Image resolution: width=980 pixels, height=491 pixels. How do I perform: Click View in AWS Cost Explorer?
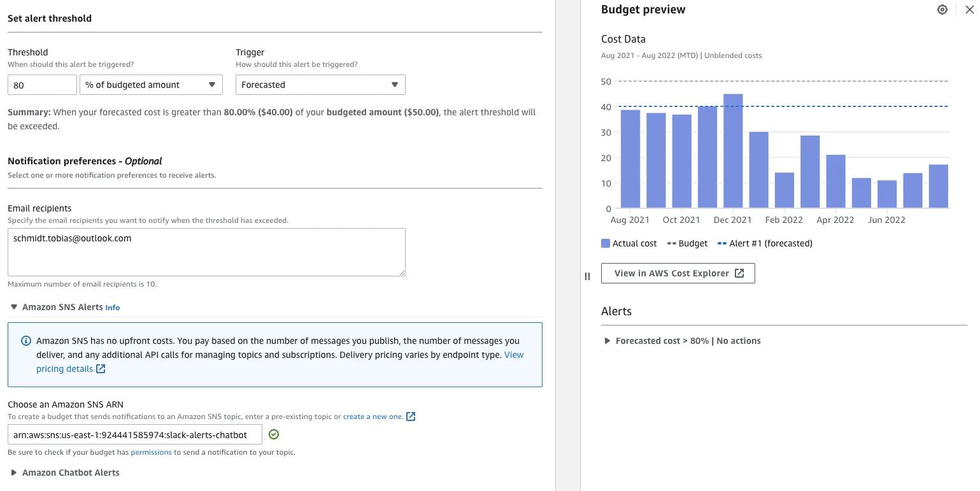(x=672, y=273)
